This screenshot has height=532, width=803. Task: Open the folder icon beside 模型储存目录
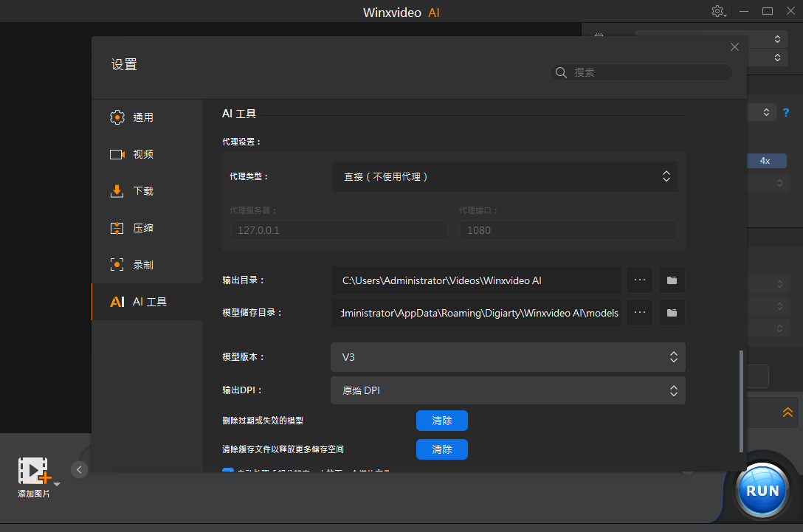672,312
